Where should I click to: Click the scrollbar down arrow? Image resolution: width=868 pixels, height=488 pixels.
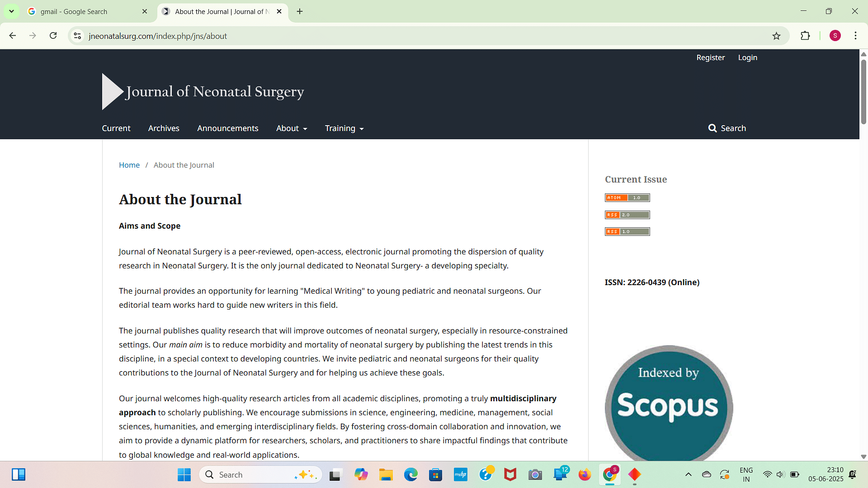click(x=863, y=457)
